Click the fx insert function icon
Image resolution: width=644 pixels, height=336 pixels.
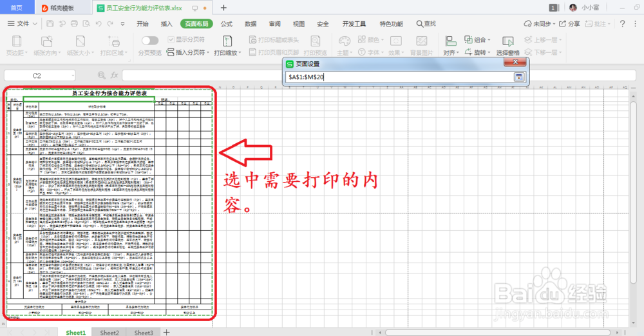pos(114,75)
